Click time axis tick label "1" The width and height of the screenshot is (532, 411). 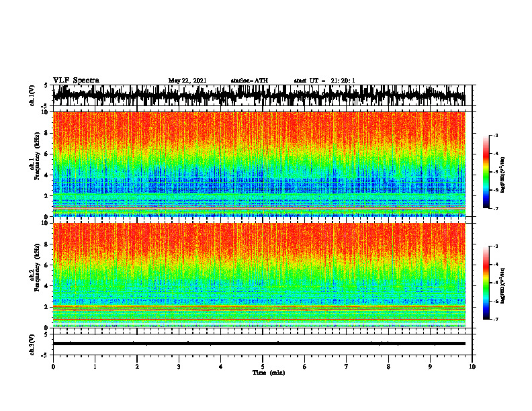[95, 367]
